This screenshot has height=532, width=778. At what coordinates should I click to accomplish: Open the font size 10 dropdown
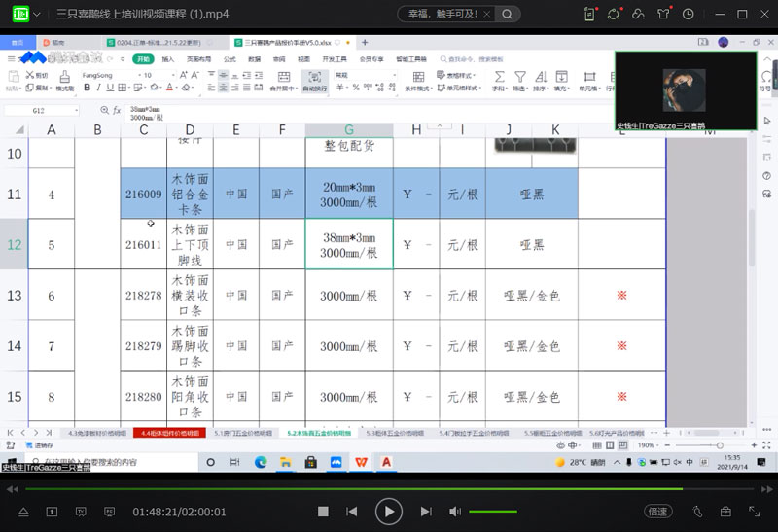click(x=173, y=76)
